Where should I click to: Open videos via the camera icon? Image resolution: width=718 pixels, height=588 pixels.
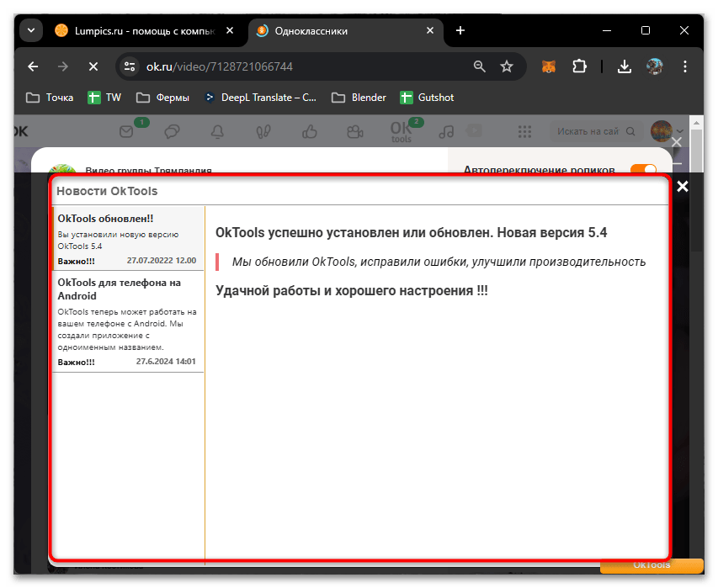356,131
